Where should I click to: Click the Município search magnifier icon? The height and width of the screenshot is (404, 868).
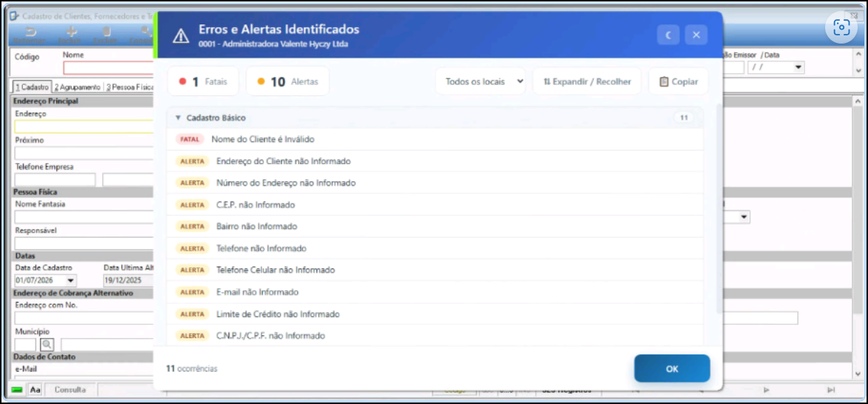pyautogui.click(x=47, y=345)
